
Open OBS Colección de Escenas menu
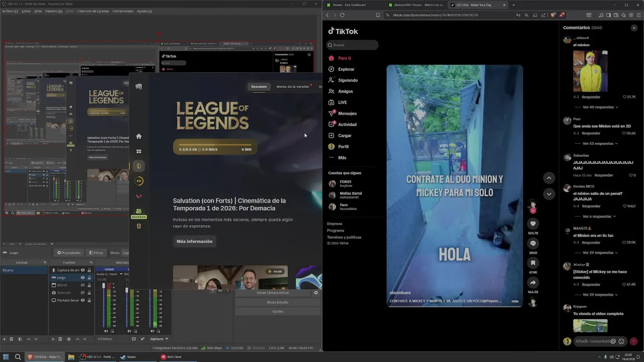[93, 11]
